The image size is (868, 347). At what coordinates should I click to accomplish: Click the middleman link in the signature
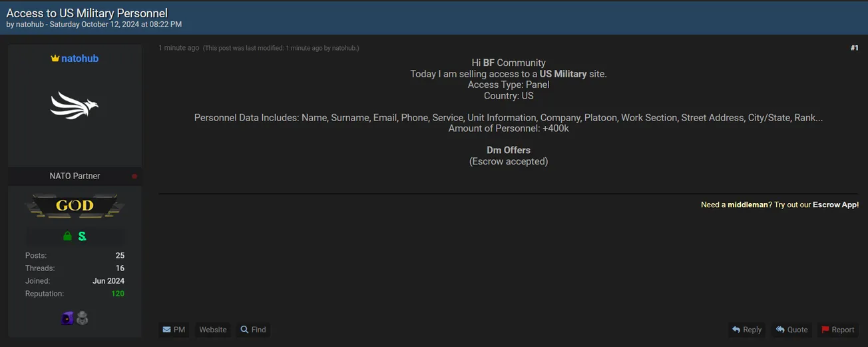tap(748, 205)
